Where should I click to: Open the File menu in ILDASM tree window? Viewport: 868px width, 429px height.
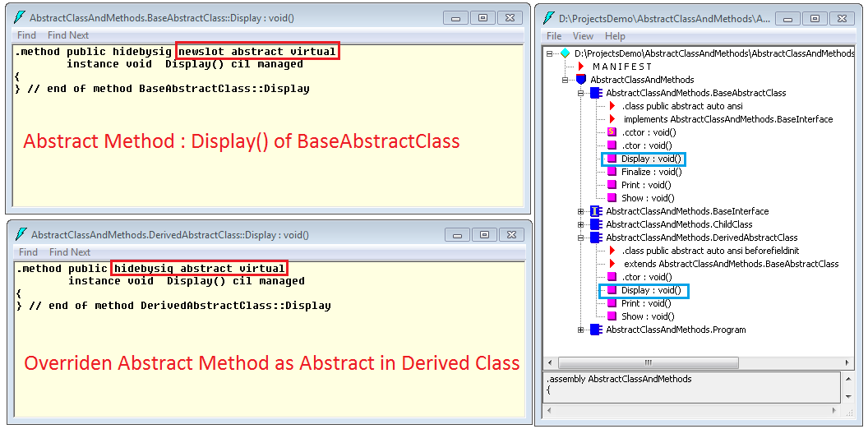pyautogui.click(x=553, y=36)
